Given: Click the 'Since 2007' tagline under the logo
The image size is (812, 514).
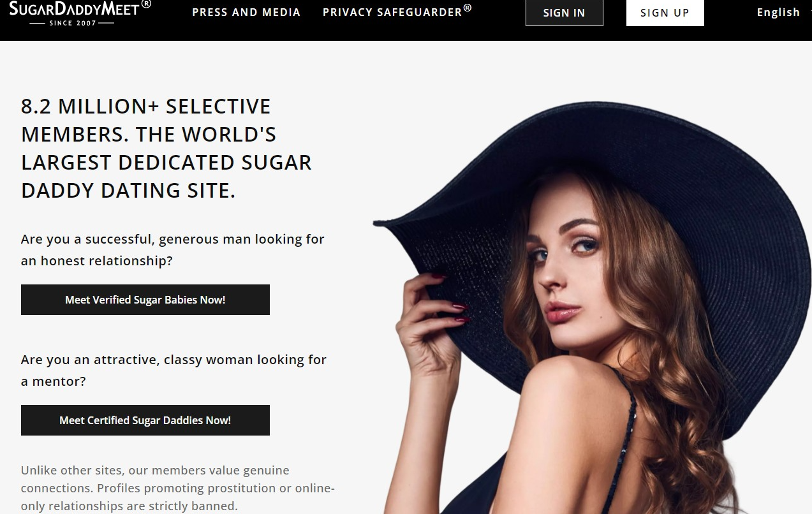Looking at the screenshot, I should click(72, 23).
